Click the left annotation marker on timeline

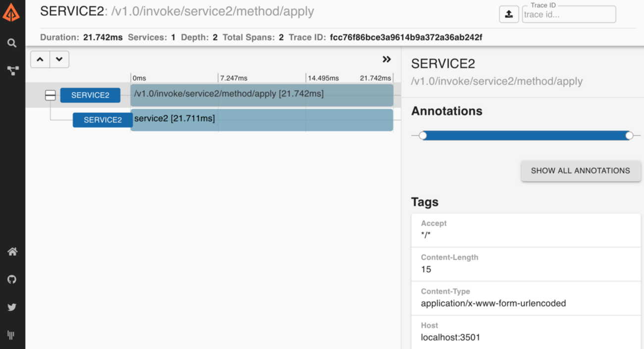point(423,135)
